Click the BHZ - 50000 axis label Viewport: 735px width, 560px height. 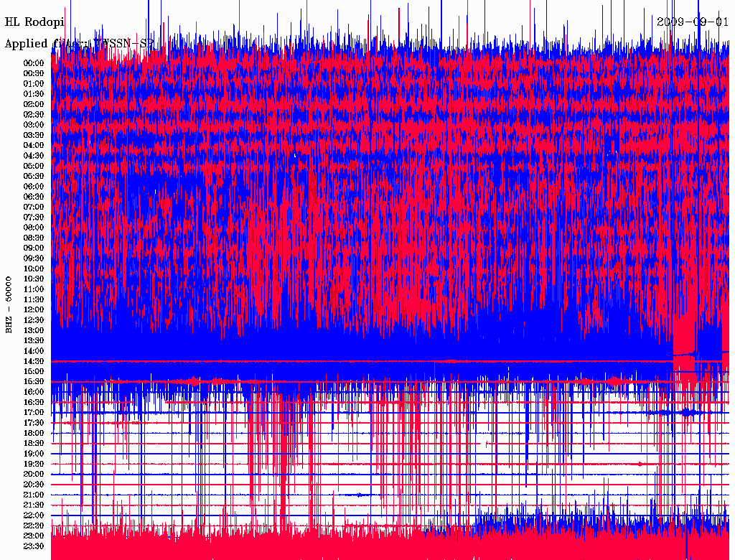(9, 305)
